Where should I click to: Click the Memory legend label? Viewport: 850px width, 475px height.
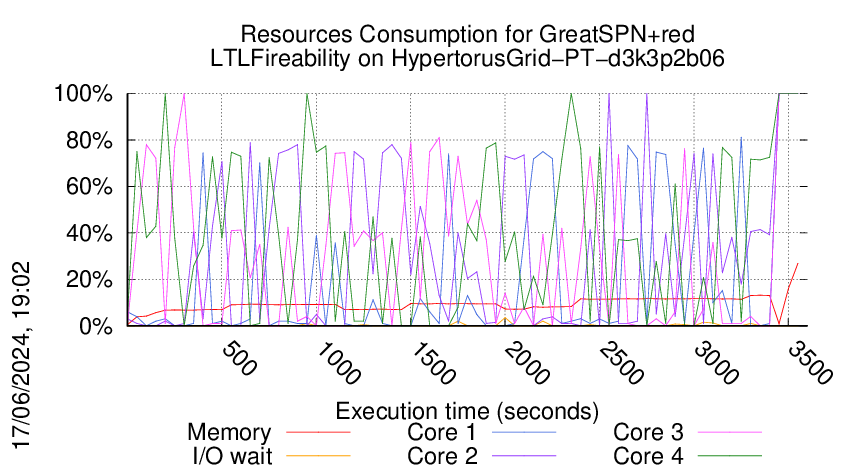[x=229, y=433]
